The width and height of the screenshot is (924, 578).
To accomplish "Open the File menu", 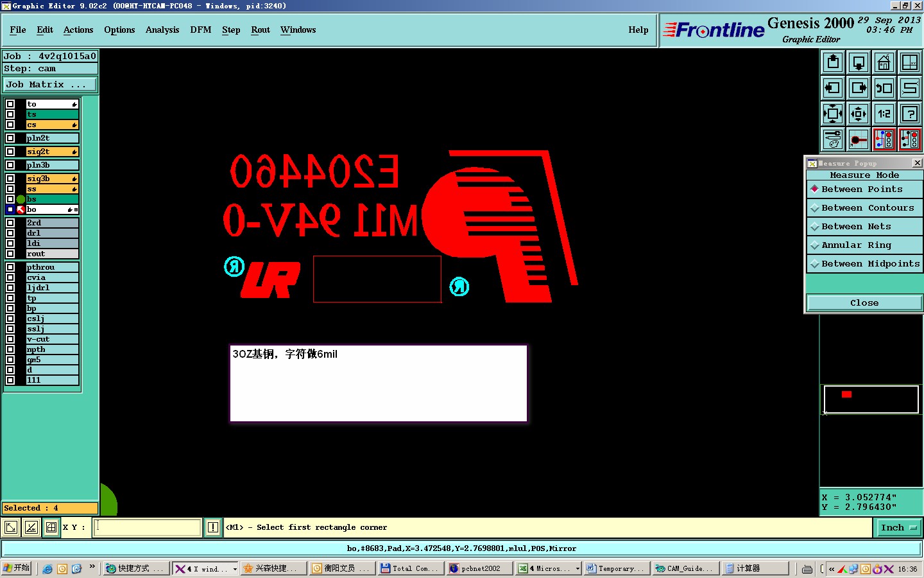I will point(18,30).
